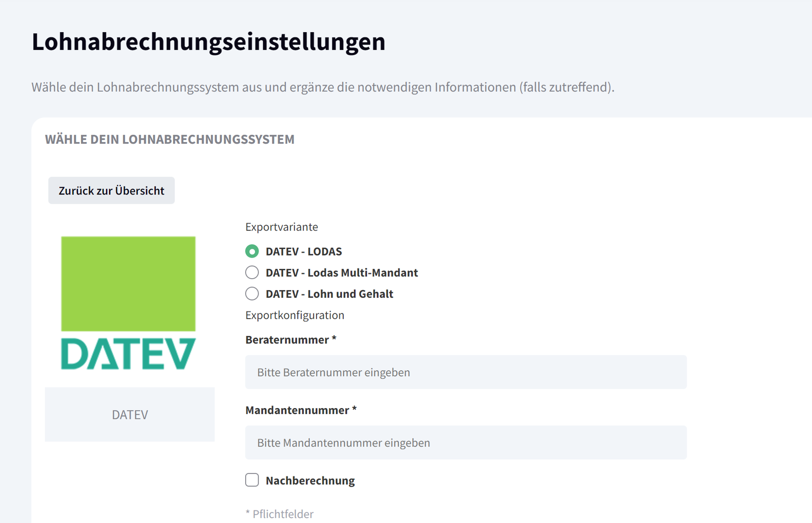Click the 'DATEV - Lohn und Gehalt' label text
The image size is (812, 523).
pos(329,294)
